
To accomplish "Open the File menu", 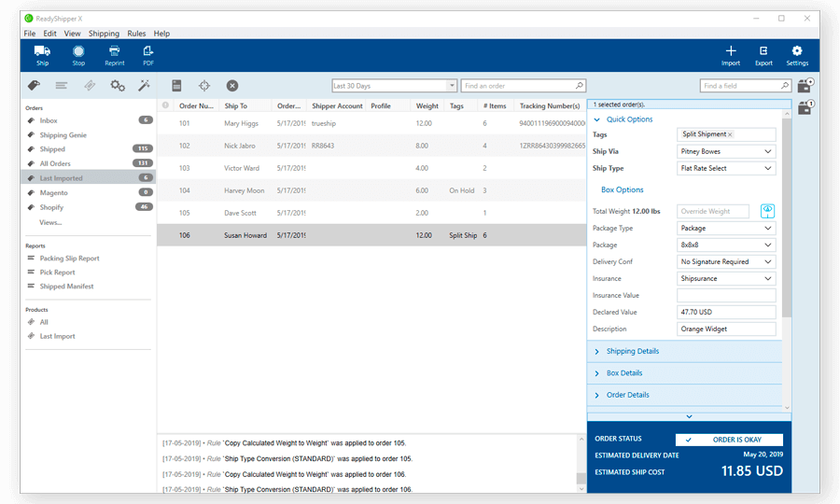I will (30, 34).
